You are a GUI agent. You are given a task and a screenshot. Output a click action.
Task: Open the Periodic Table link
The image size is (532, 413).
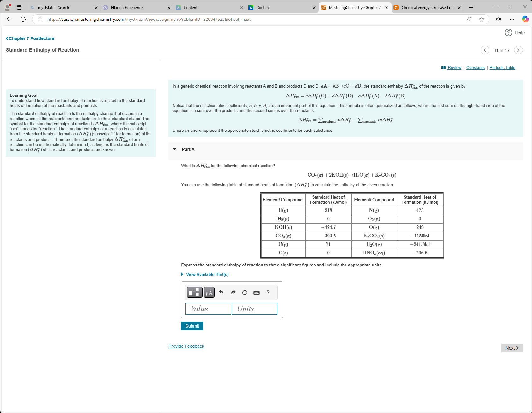coord(502,67)
